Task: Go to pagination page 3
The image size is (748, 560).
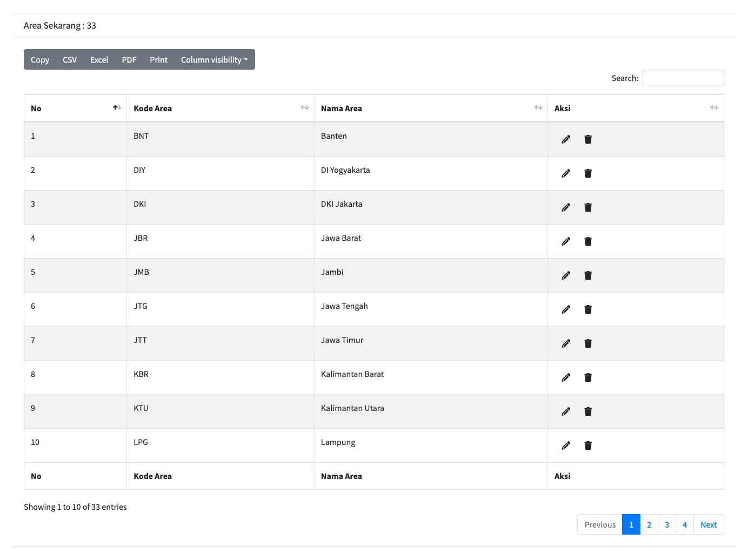Action: [x=667, y=524]
